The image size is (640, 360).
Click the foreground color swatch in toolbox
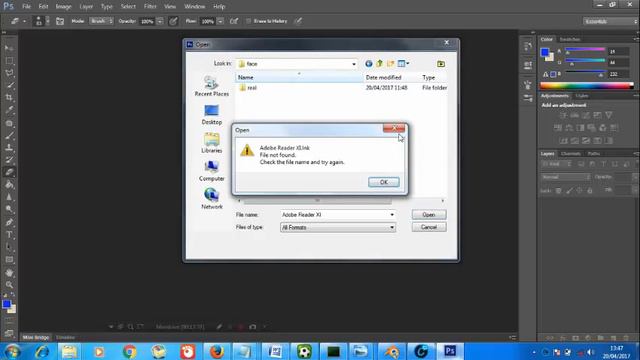tap(6, 304)
